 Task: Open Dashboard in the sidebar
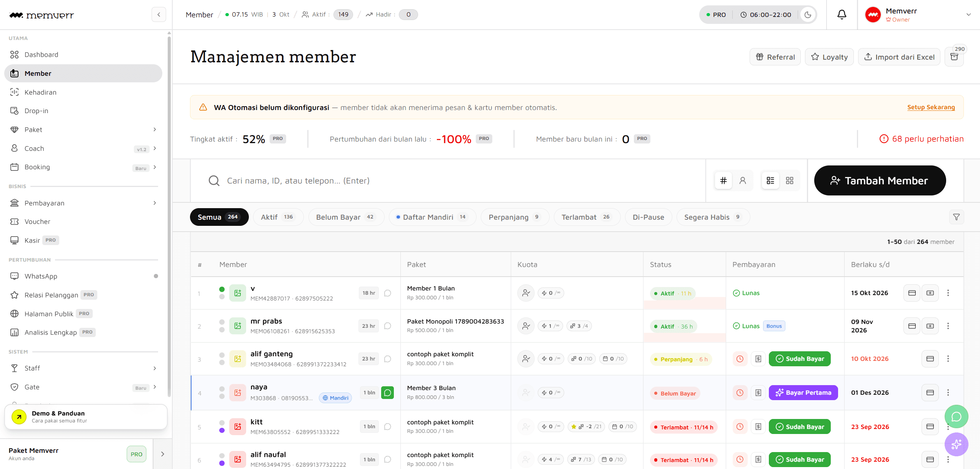click(x=83, y=55)
